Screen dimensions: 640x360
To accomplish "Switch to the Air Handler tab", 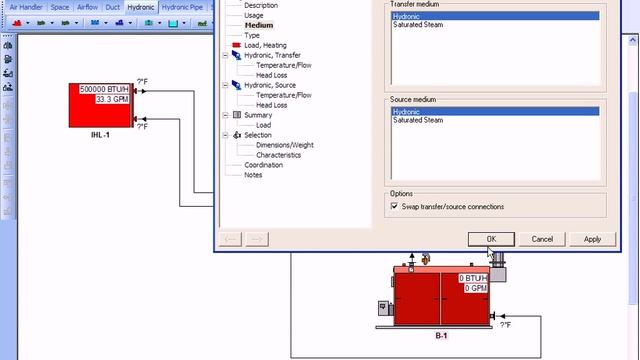I will (26, 7).
